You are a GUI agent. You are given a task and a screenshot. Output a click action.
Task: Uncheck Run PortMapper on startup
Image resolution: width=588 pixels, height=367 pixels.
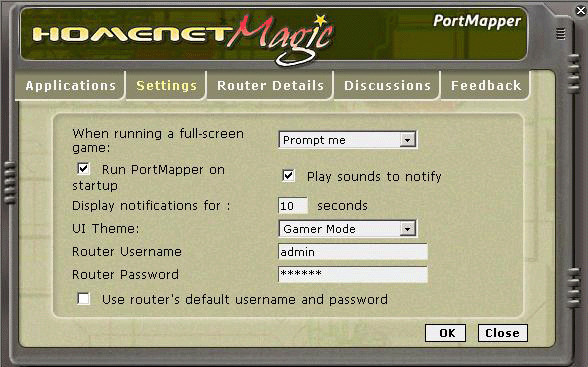coord(84,169)
